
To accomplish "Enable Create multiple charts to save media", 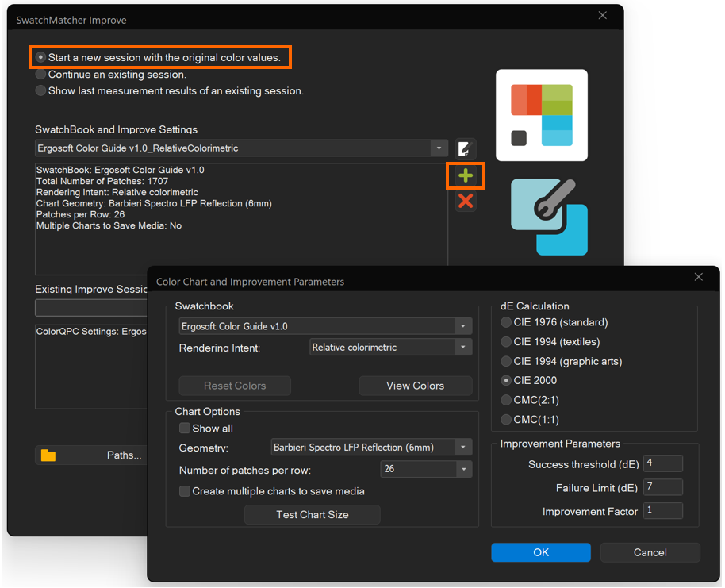I will (x=185, y=491).
